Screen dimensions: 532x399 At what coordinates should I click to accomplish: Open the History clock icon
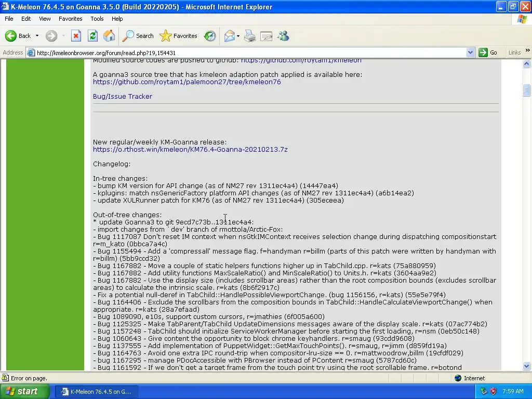click(x=210, y=36)
